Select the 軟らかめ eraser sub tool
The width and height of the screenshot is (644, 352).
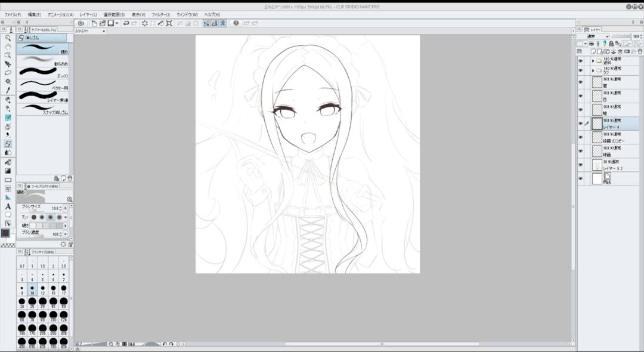pyautogui.click(x=43, y=61)
